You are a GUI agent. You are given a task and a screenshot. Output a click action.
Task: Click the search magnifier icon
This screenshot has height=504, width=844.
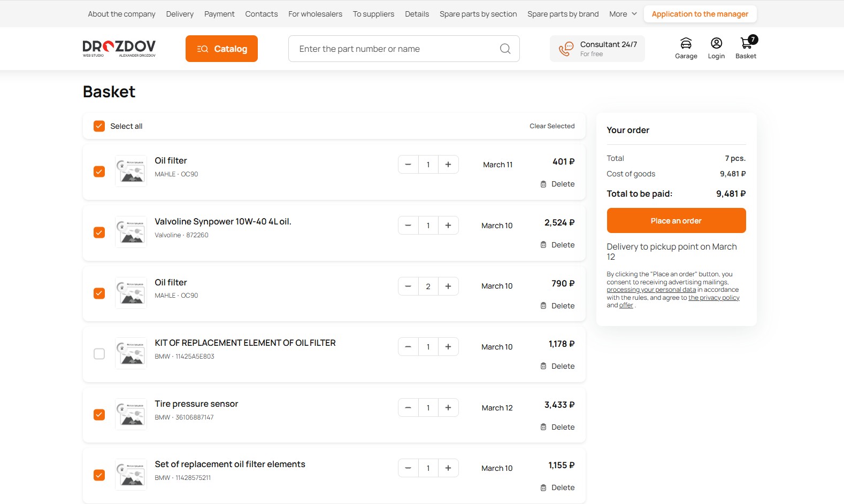pyautogui.click(x=505, y=49)
